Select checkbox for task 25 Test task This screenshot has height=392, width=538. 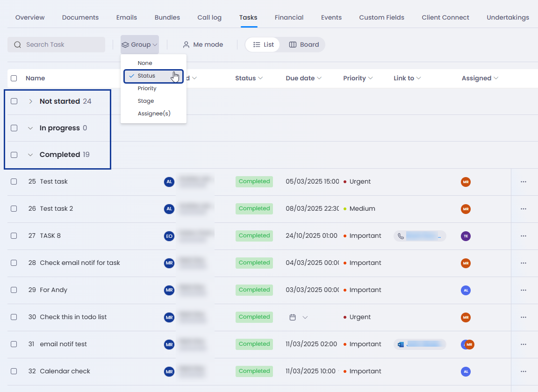(x=14, y=181)
